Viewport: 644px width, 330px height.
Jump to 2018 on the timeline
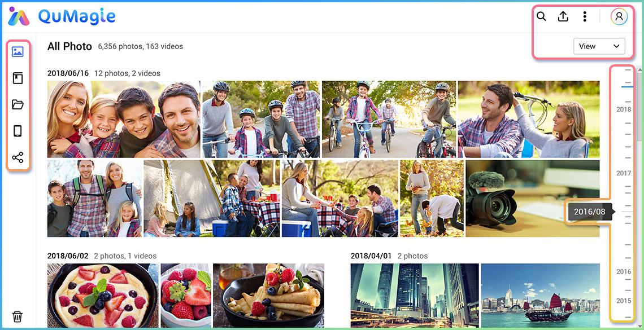click(624, 109)
